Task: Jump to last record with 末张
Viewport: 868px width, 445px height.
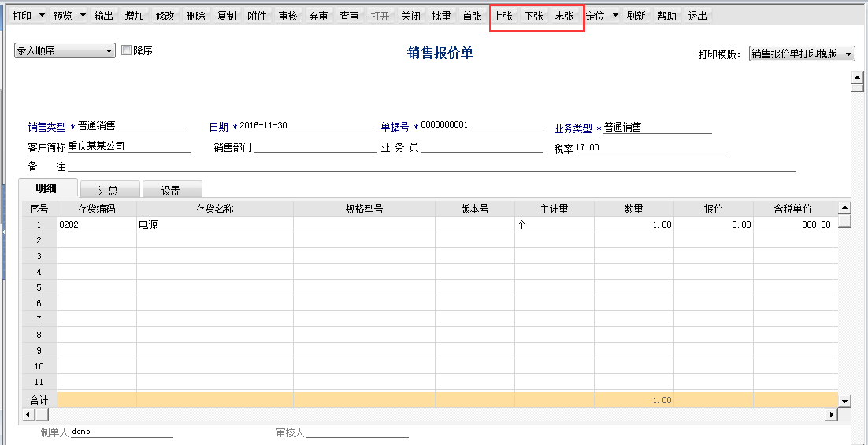Action: tap(564, 16)
